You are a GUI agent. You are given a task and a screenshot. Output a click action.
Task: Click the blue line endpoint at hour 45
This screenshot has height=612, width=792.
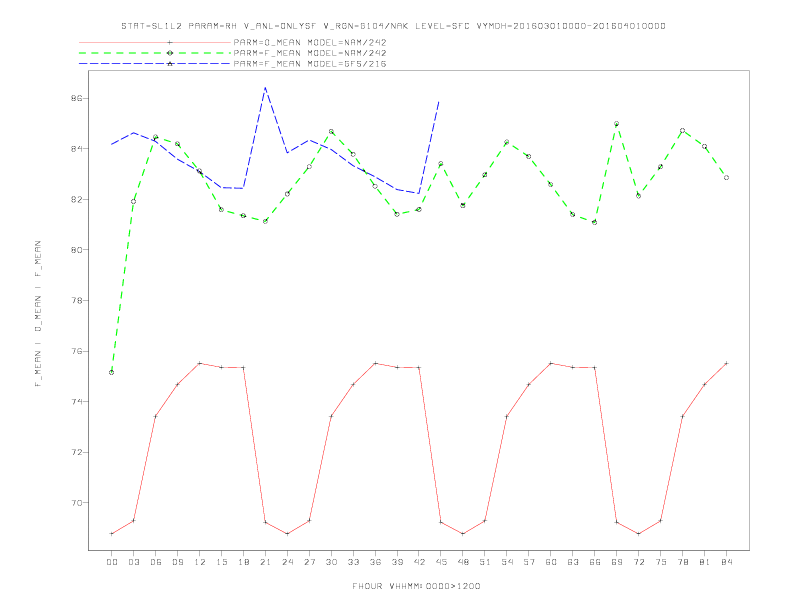click(x=439, y=101)
